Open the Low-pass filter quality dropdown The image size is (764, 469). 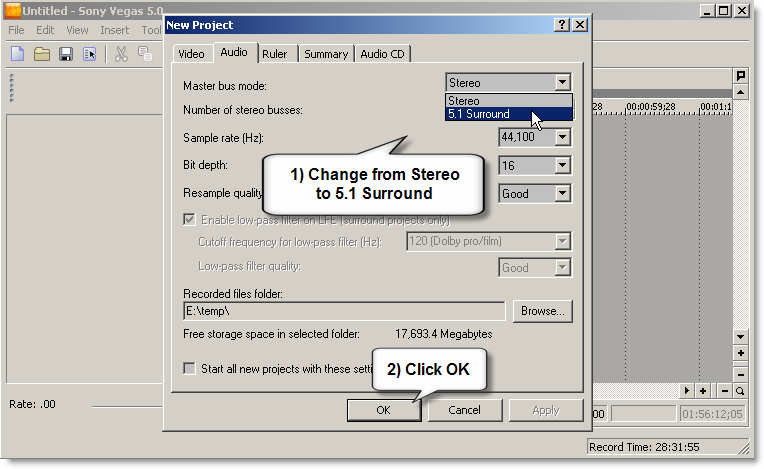pyautogui.click(x=562, y=268)
